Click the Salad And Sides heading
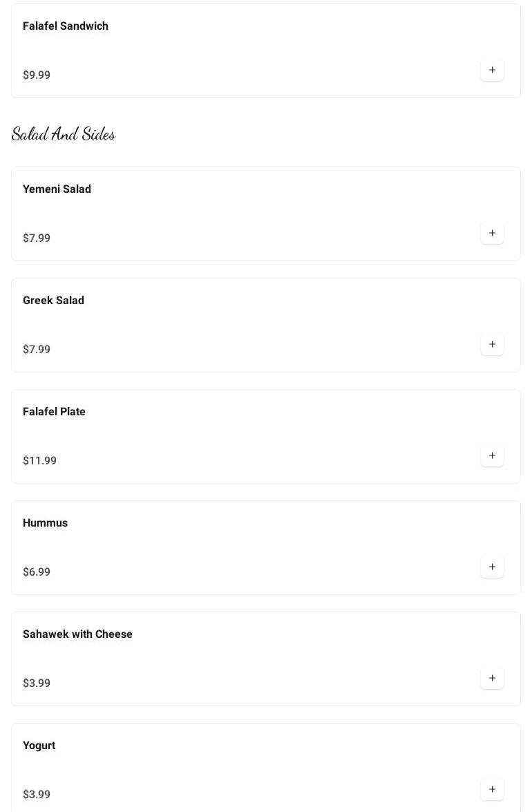 point(64,134)
